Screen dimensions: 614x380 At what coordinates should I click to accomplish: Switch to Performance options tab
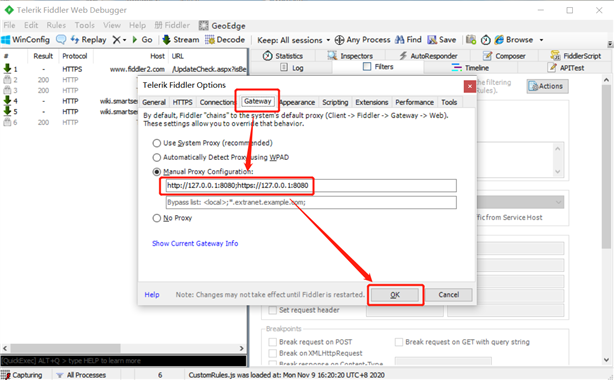[x=414, y=102]
